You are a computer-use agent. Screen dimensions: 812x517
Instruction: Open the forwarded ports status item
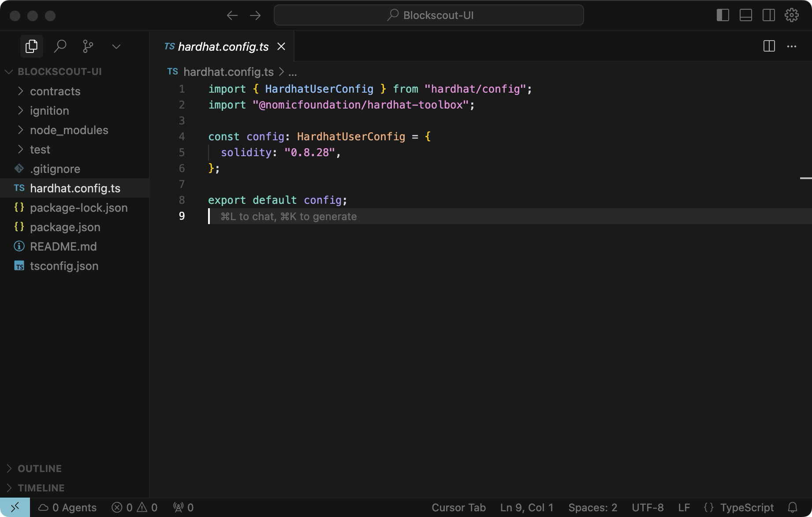[x=183, y=508]
